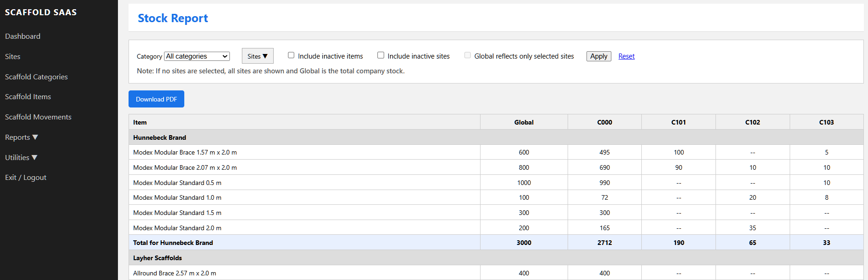Open the Dashboard page in sidebar
Screen dimensions: 868x280
[23, 36]
